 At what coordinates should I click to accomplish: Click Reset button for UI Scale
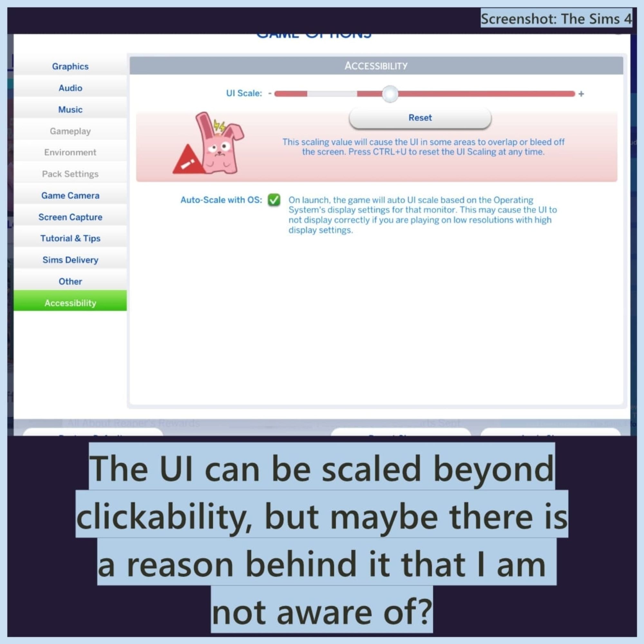coord(421,118)
